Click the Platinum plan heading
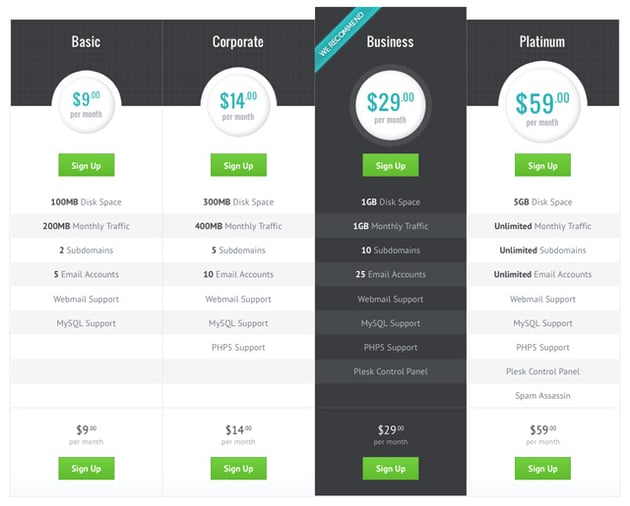 [x=542, y=42]
